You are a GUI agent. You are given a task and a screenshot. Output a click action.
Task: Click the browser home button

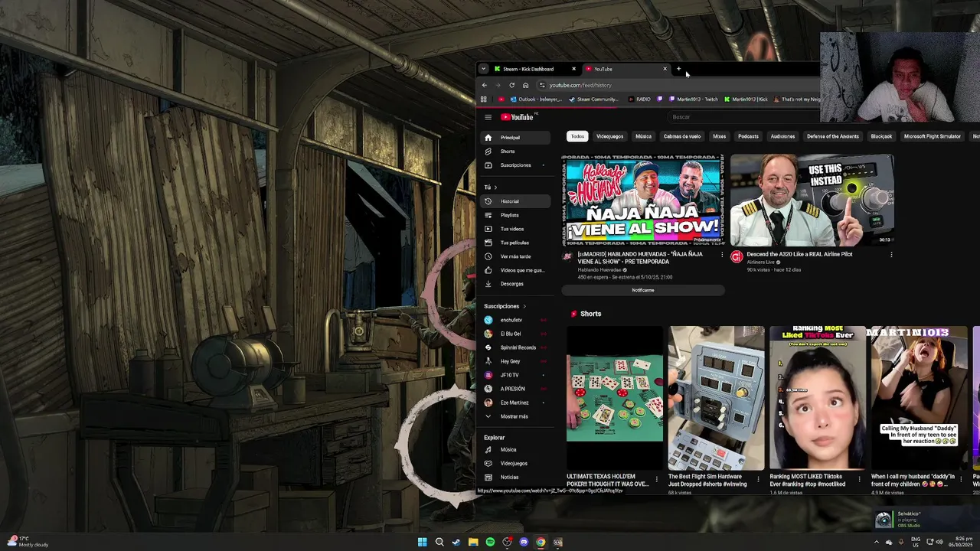[525, 85]
